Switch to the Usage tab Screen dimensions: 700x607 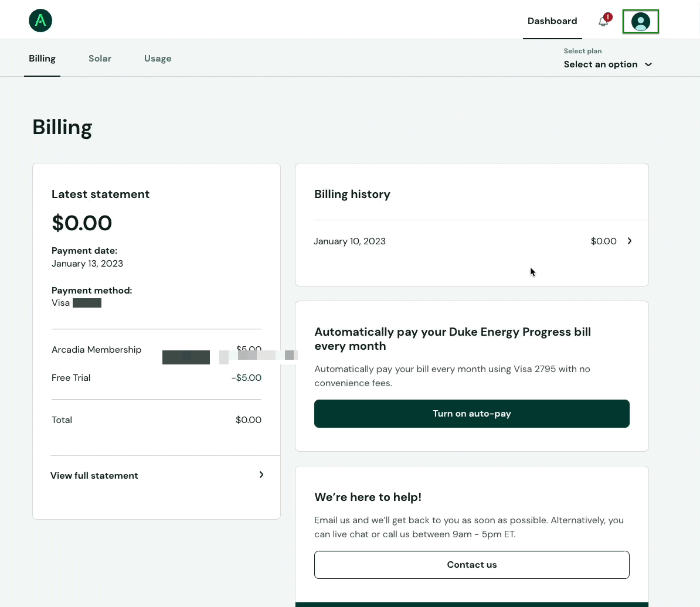click(158, 59)
